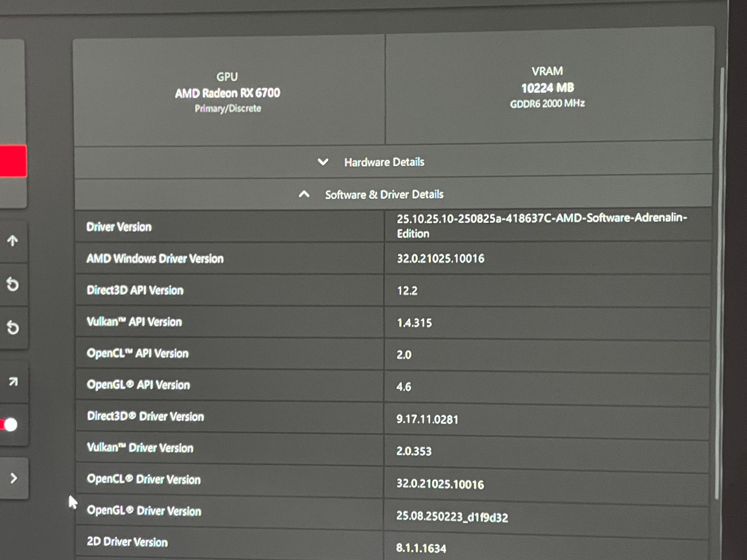Click the diagonal arrow export icon

[x=13, y=381]
